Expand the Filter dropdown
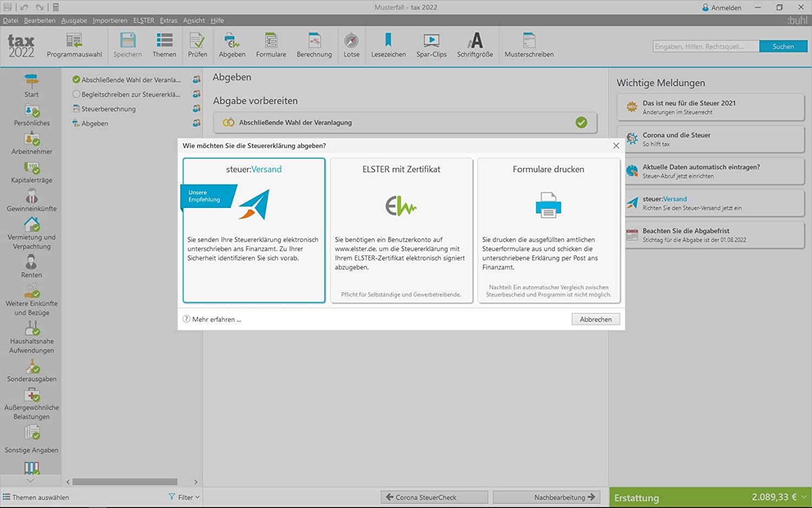This screenshot has height=508, width=812. tap(184, 497)
